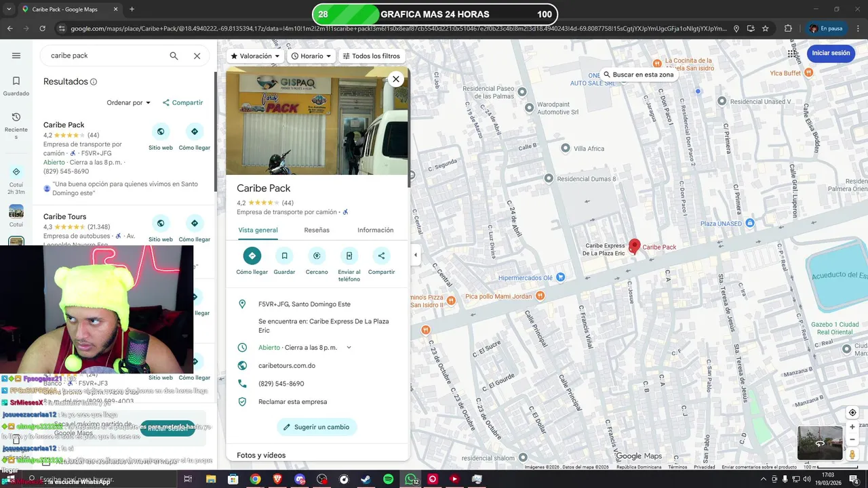Share the results list via Compartir
The height and width of the screenshot is (488, 868).
(182, 103)
